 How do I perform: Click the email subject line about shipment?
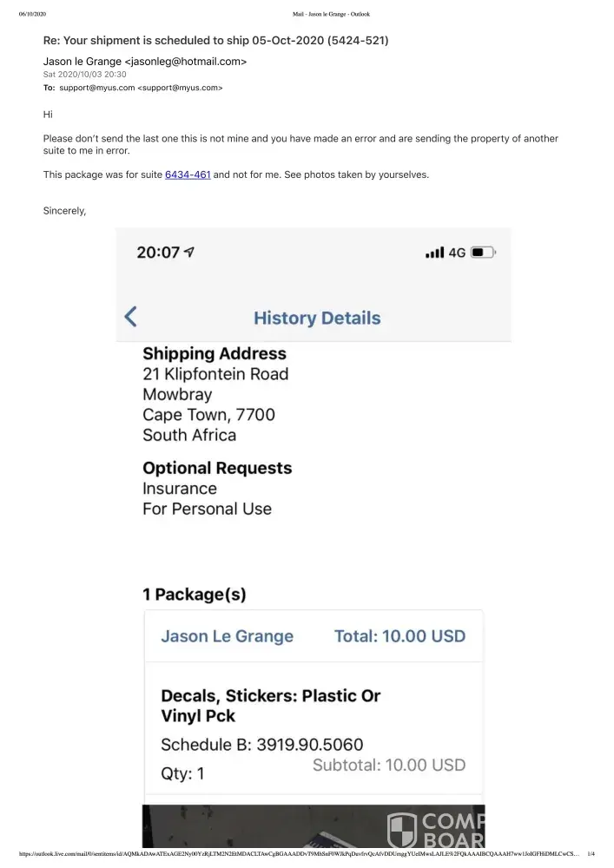click(216, 40)
